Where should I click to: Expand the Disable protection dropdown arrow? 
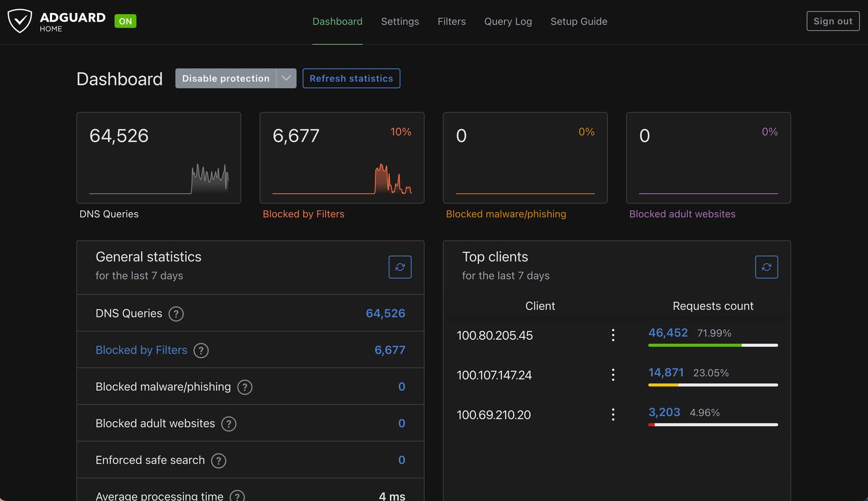(286, 78)
